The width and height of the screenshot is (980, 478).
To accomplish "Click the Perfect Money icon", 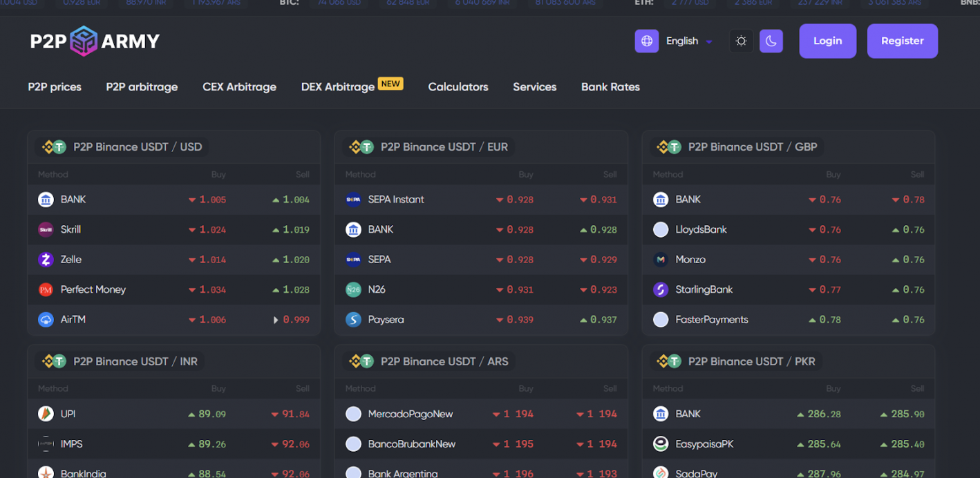I will pyautogui.click(x=46, y=289).
